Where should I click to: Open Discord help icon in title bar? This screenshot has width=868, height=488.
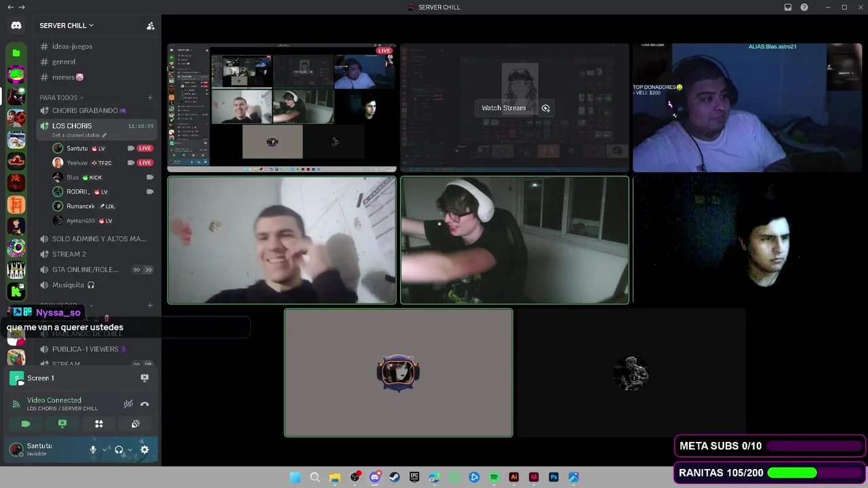coord(804,7)
